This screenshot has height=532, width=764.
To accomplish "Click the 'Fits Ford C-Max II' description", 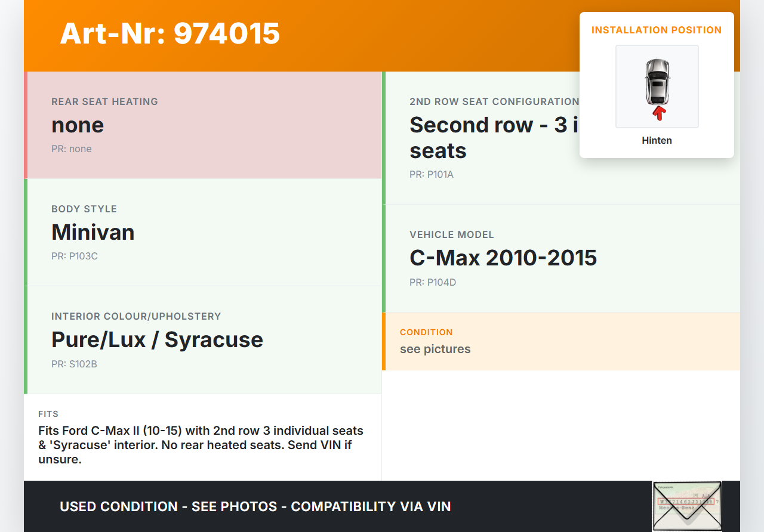I will click(x=201, y=445).
